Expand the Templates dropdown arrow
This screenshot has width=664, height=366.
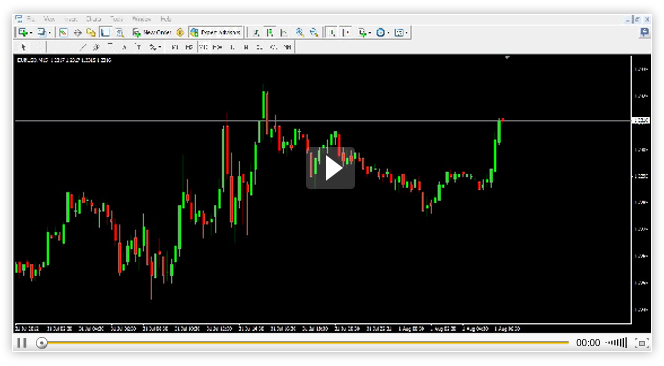pos(407,33)
